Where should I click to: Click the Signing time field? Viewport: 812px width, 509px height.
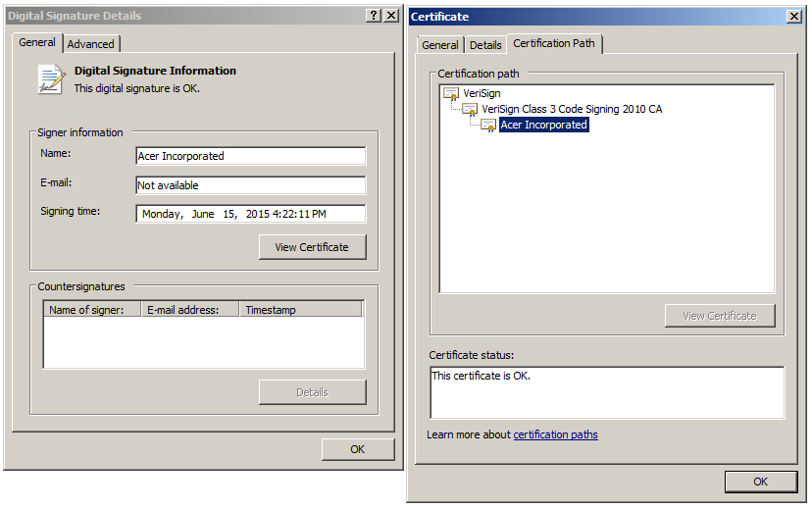(251, 214)
